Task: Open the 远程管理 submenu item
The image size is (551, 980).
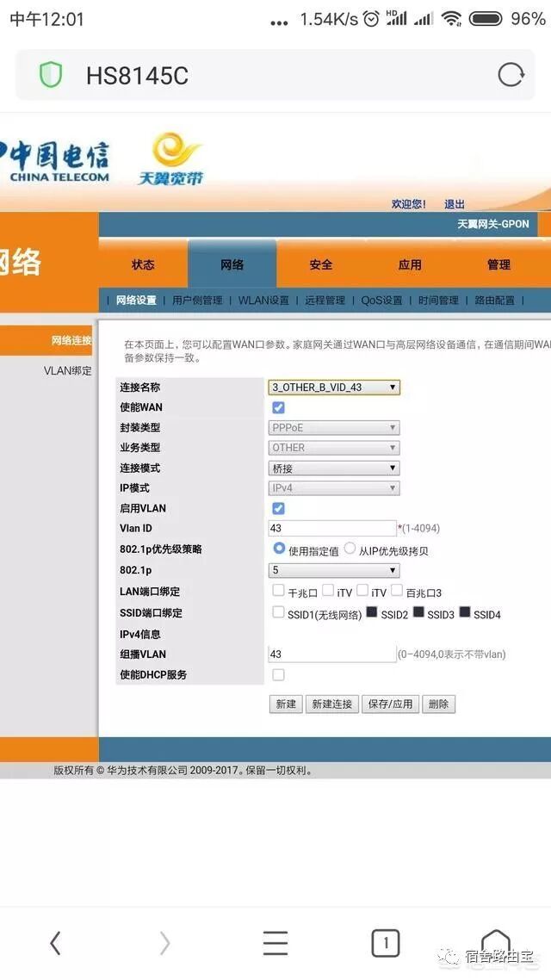Action: 325,300
